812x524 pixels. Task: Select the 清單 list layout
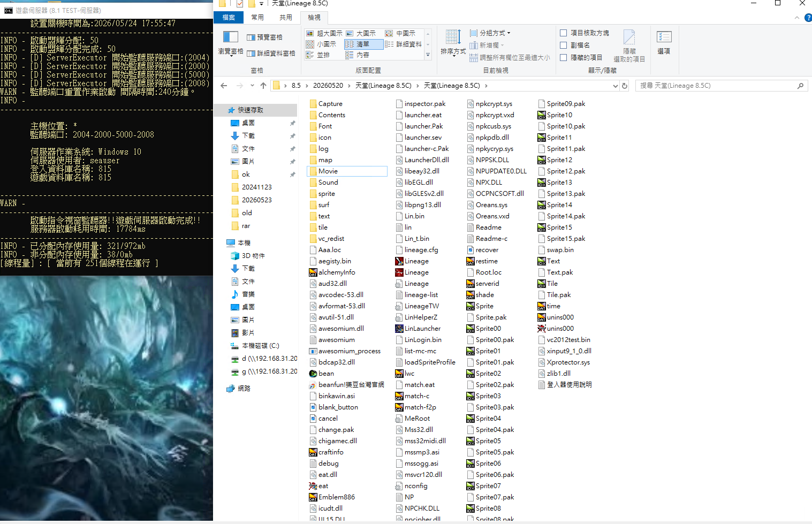point(363,44)
